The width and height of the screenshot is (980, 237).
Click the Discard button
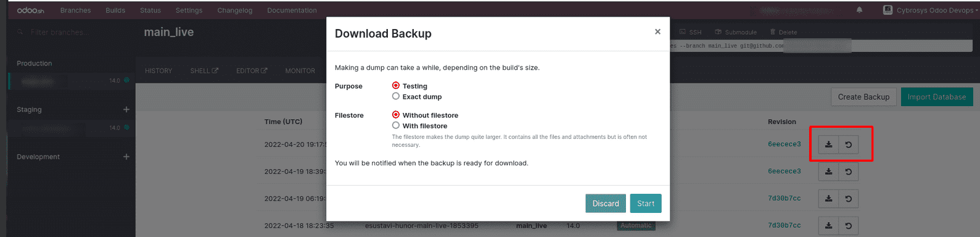pyautogui.click(x=606, y=204)
